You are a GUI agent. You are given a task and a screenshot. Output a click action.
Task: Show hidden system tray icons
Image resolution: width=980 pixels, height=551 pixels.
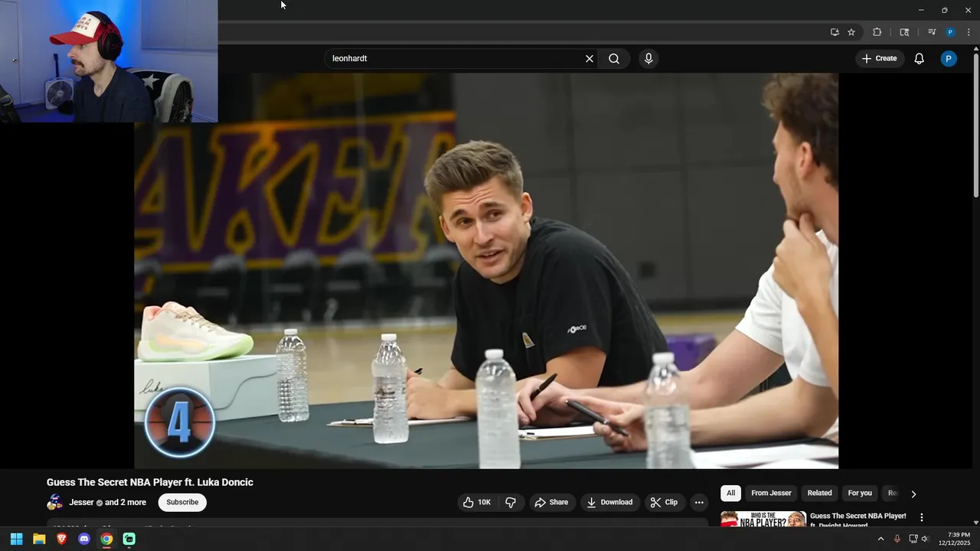(x=880, y=540)
